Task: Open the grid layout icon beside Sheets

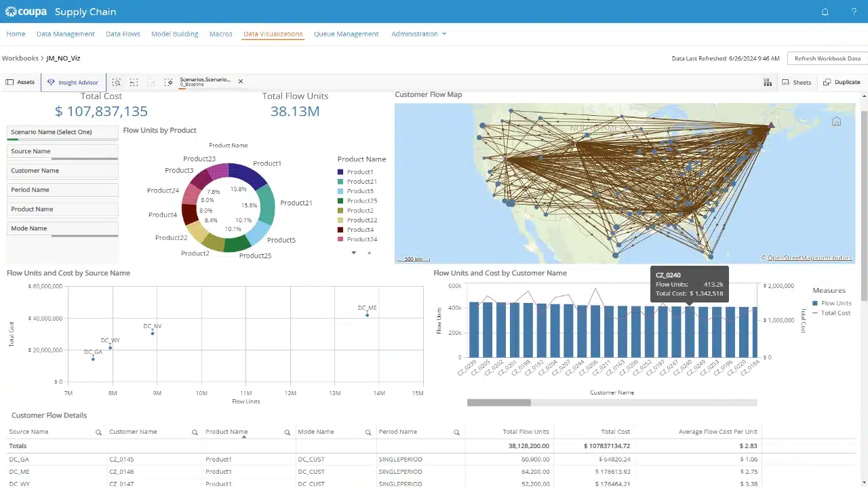Action: coord(767,81)
